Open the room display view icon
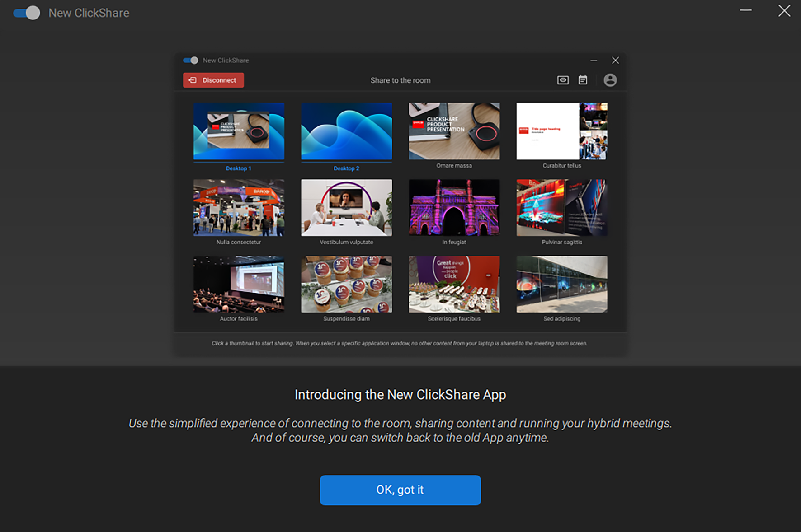 coord(563,80)
